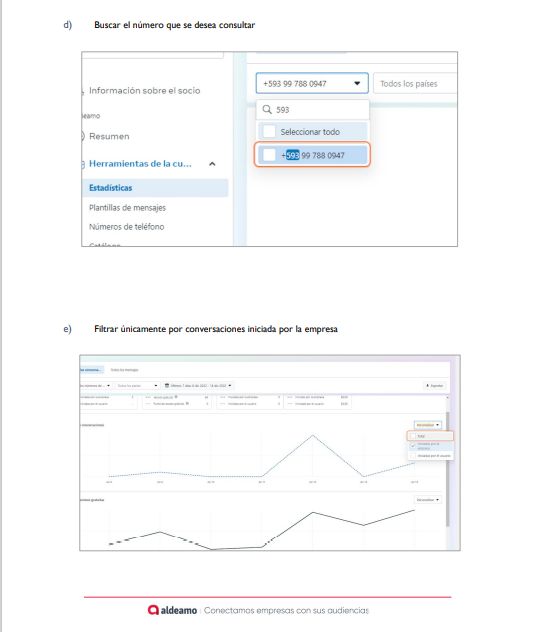Uncheck Iniciadas por la empresa option
This screenshot has width=536, height=632.
(x=413, y=446)
